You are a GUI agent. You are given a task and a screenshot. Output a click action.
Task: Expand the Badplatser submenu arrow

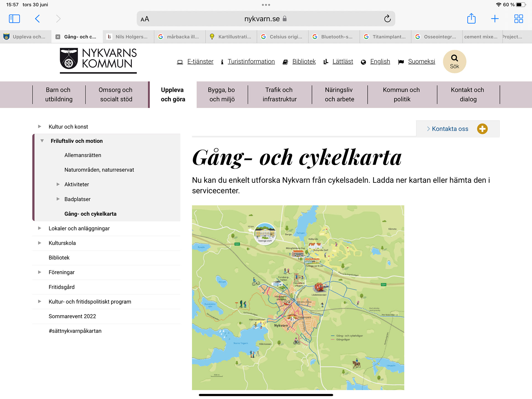(x=58, y=199)
